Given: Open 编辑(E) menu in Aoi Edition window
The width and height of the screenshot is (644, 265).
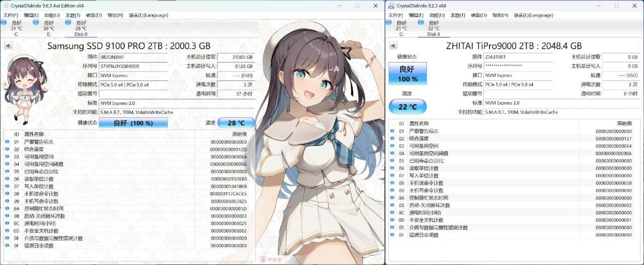Looking at the screenshot, I should [31, 15].
